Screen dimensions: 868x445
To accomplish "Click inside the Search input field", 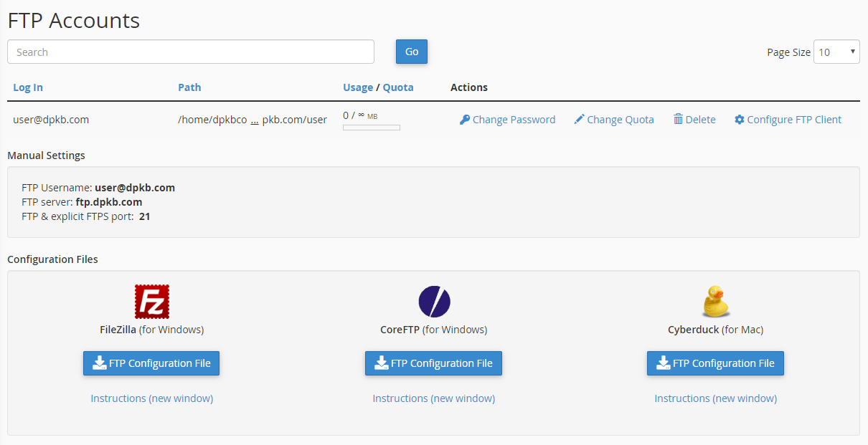I will pos(190,52).
